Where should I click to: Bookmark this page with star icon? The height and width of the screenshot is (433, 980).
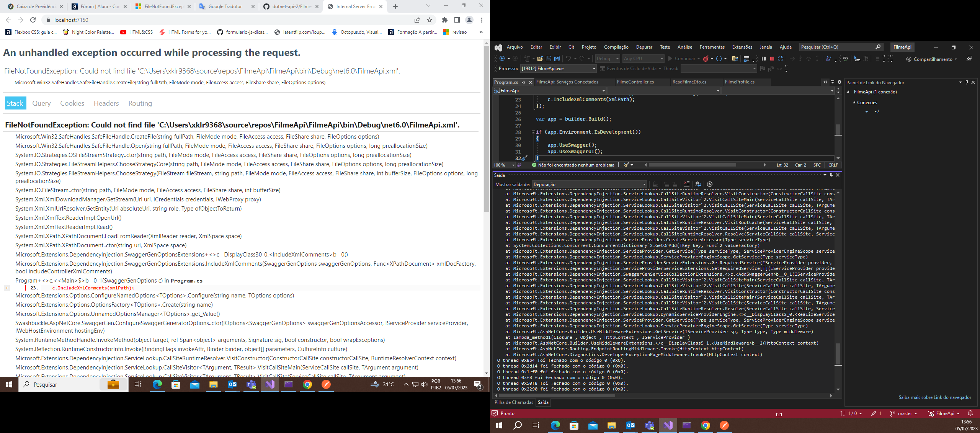click(x=430, y=20)
